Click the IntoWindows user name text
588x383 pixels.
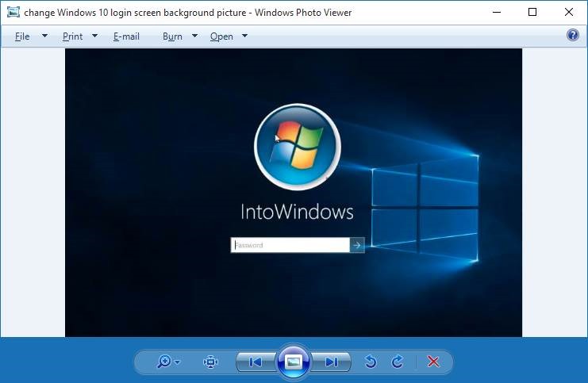(297, 212)
